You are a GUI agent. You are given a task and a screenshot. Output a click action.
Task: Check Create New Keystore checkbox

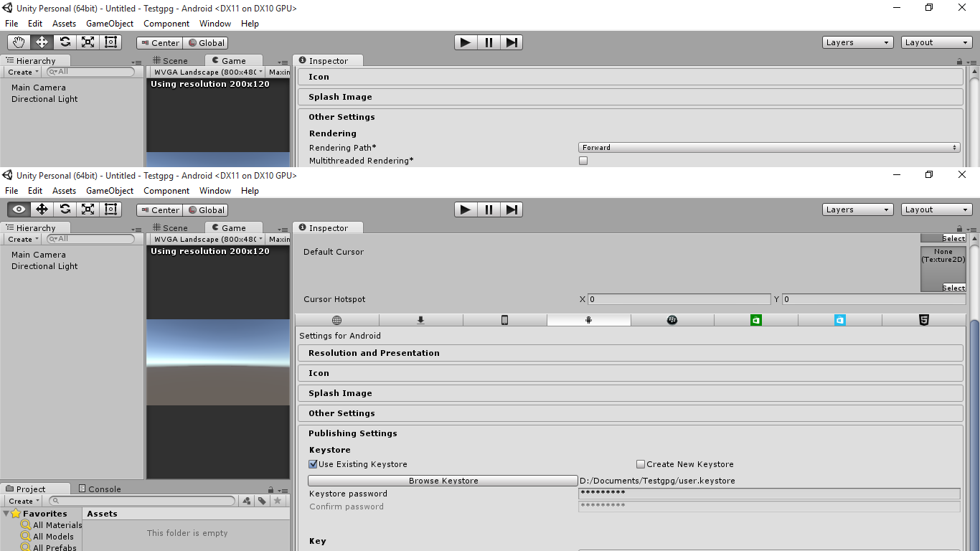[x=641, y=464]
